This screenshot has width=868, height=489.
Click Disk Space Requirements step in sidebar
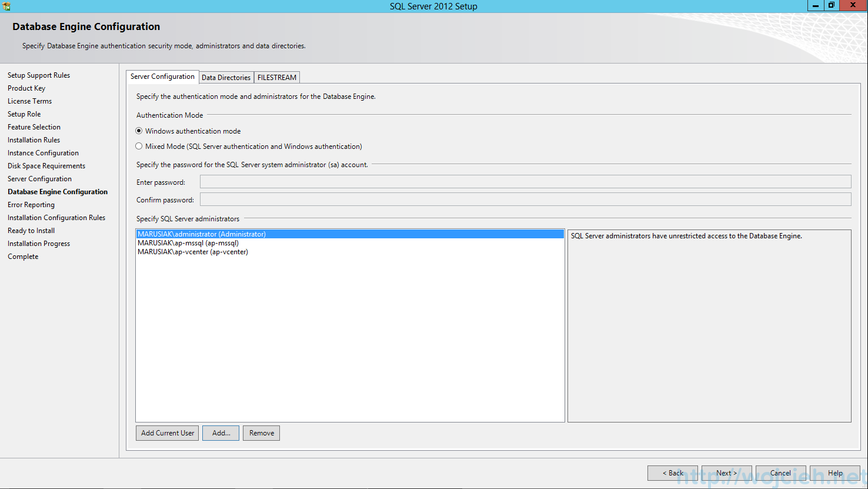click(x=46, y=166)
